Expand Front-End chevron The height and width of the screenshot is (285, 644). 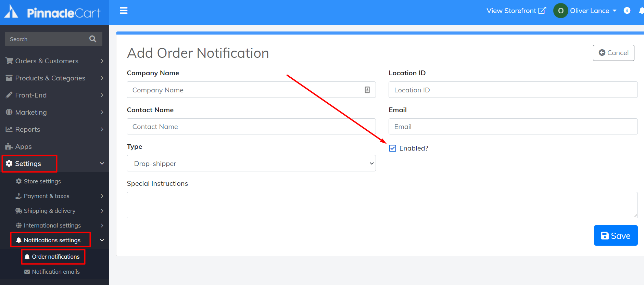pyautogui.click(x=102, y=95)
